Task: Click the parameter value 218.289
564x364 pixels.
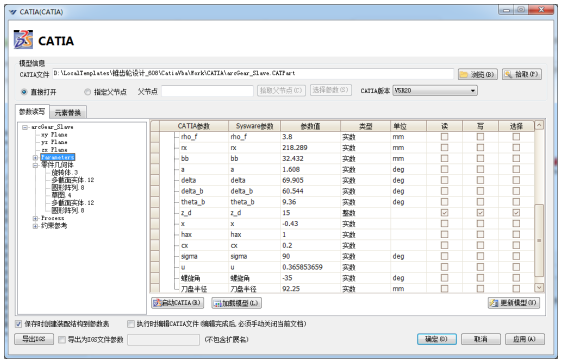Action: pyautogui.click(x=295, y=148)
